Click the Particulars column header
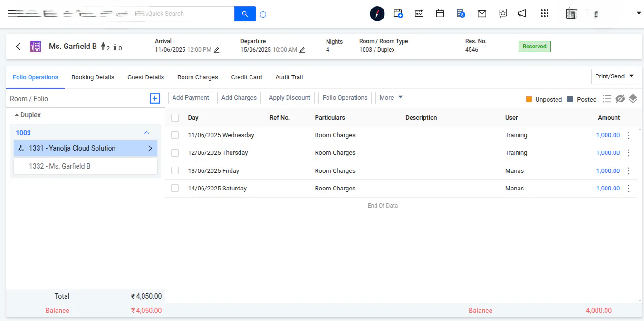 [x=330, y=118]
